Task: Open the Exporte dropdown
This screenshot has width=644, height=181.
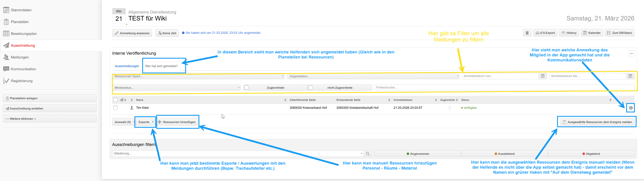Action: point(146,122)
